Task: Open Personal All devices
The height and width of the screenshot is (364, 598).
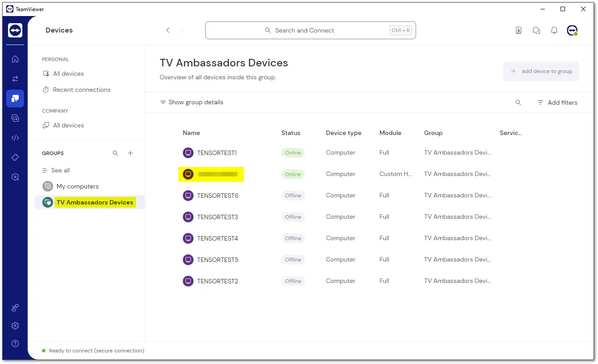Action: coord(63,74)
